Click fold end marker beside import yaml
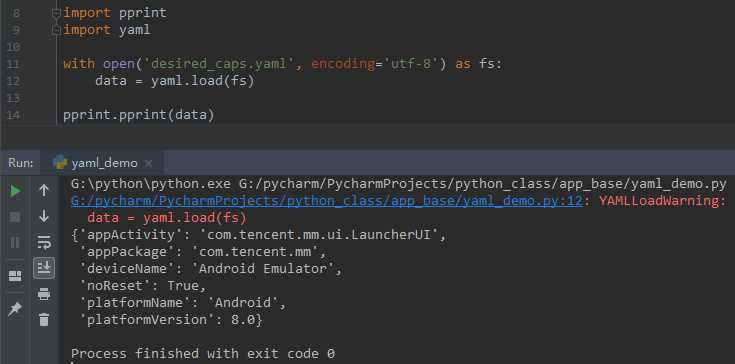The width and height of the screenshot is (735, 364). 56,30
